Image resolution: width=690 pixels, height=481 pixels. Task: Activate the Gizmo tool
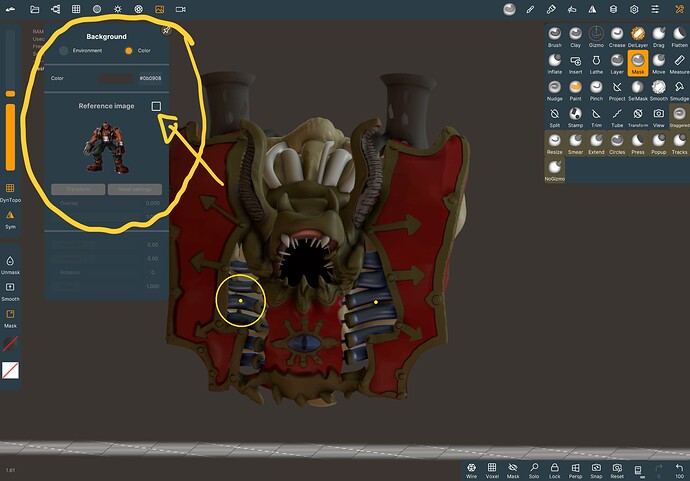(596, 37)
